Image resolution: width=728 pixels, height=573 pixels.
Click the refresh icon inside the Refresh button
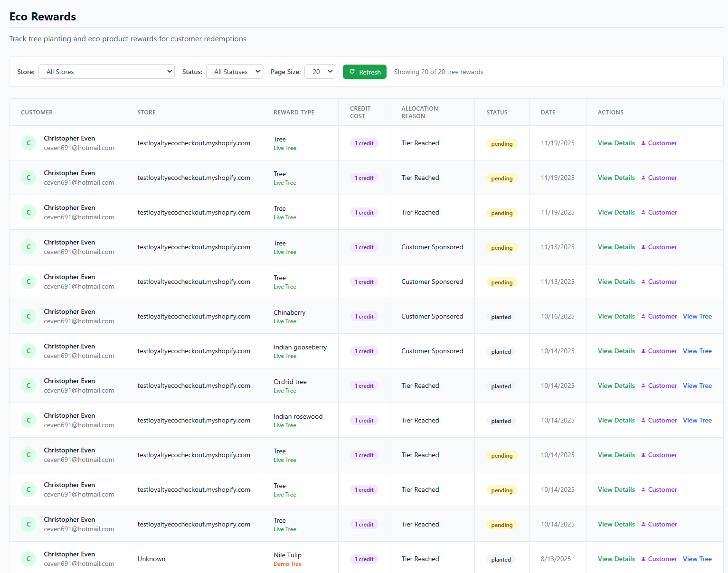[352, 71]
